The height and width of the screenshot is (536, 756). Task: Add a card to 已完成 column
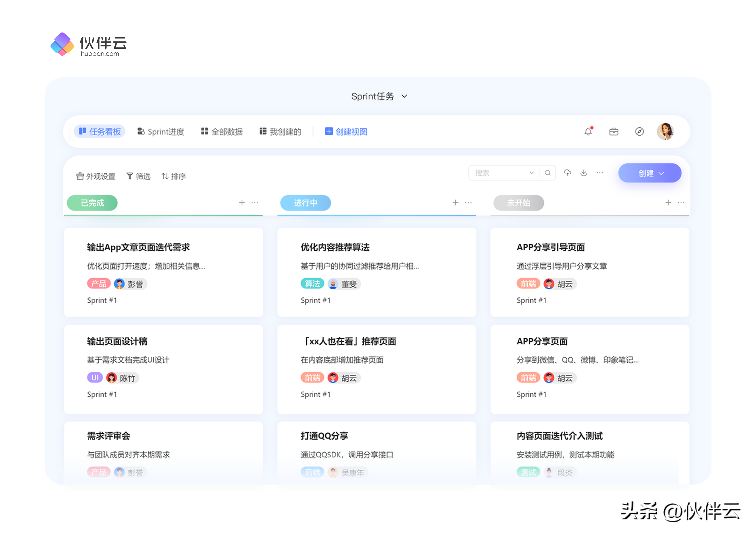(x=242, y=202)
